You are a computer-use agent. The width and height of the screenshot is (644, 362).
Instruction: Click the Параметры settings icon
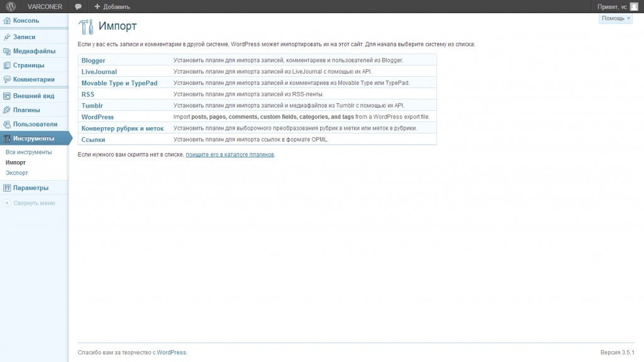[x=7, y=188]
